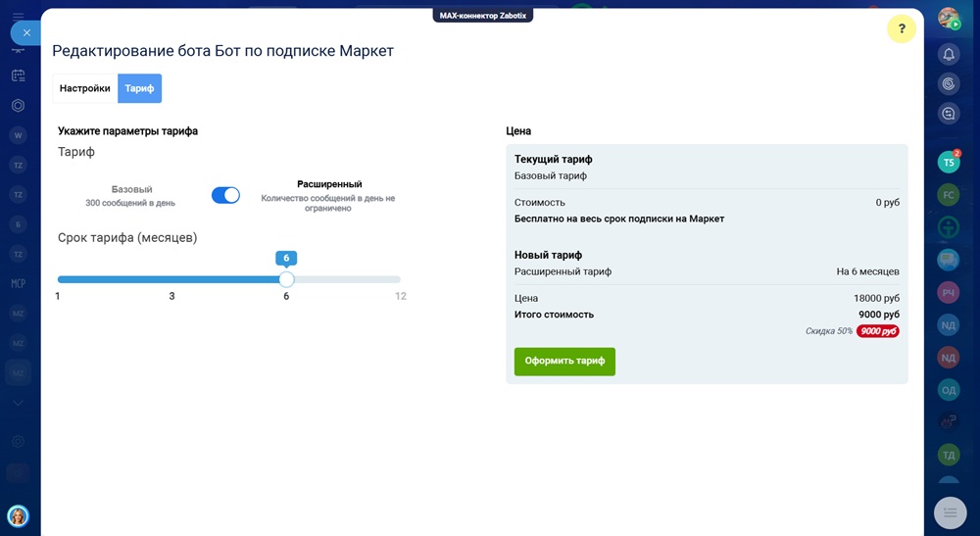
Task: Open the settings gear in left sidebar
Action: 18,442
